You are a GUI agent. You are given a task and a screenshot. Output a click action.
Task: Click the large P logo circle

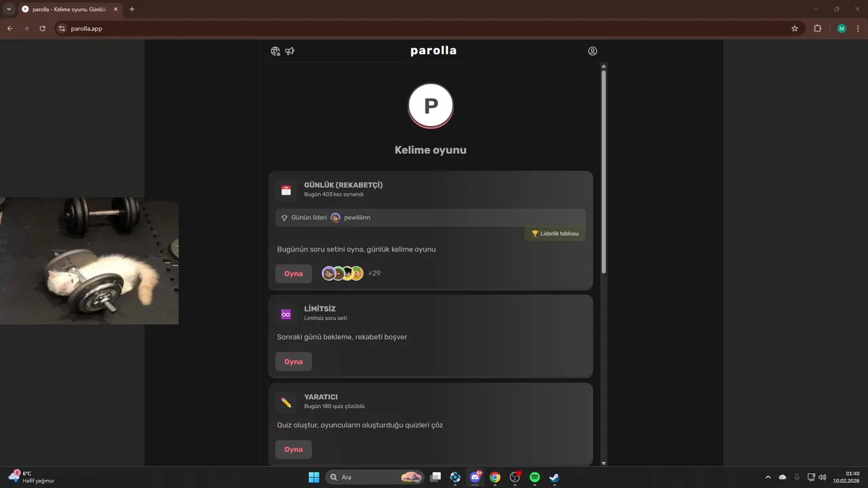point(431,106)
